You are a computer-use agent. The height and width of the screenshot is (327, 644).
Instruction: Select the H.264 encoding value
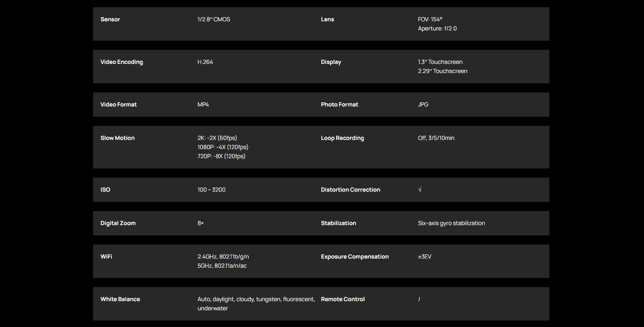[205, 62]
